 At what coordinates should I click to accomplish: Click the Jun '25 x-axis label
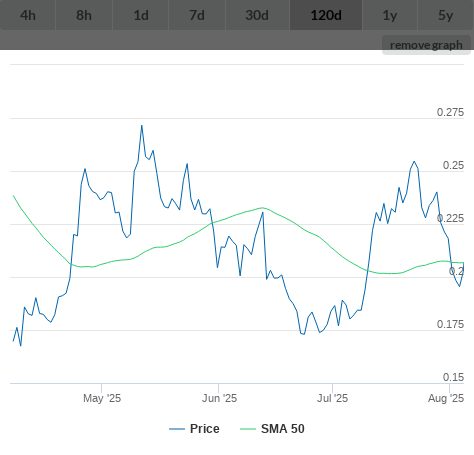pyautogui.click(x=219, y=398)
